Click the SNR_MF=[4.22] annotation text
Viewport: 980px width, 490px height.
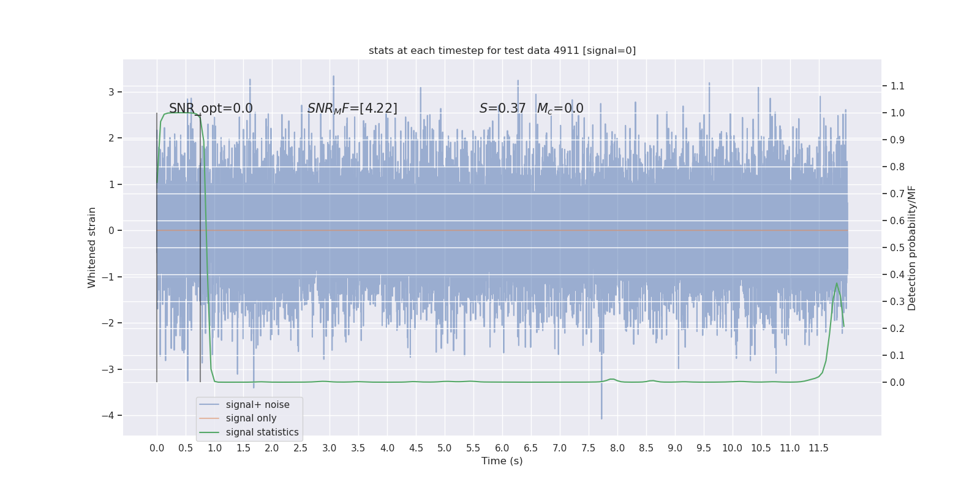tap(352, 108)
